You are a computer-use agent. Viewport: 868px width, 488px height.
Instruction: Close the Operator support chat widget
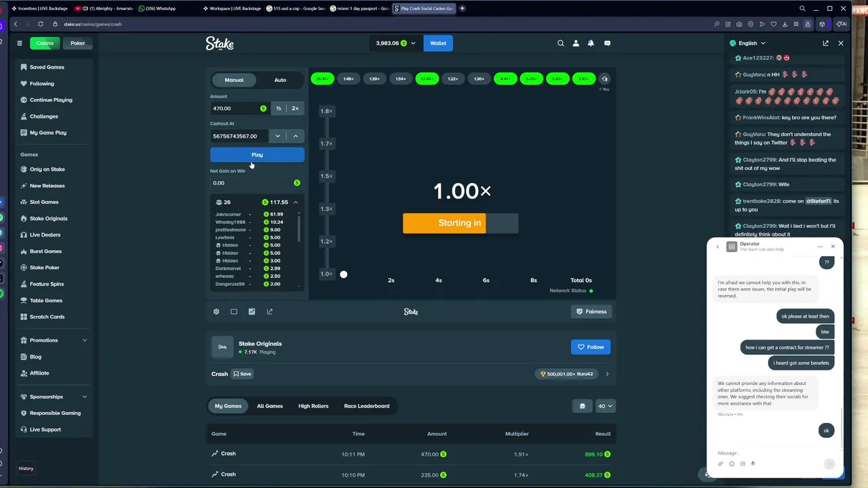[x=833, y=247]
